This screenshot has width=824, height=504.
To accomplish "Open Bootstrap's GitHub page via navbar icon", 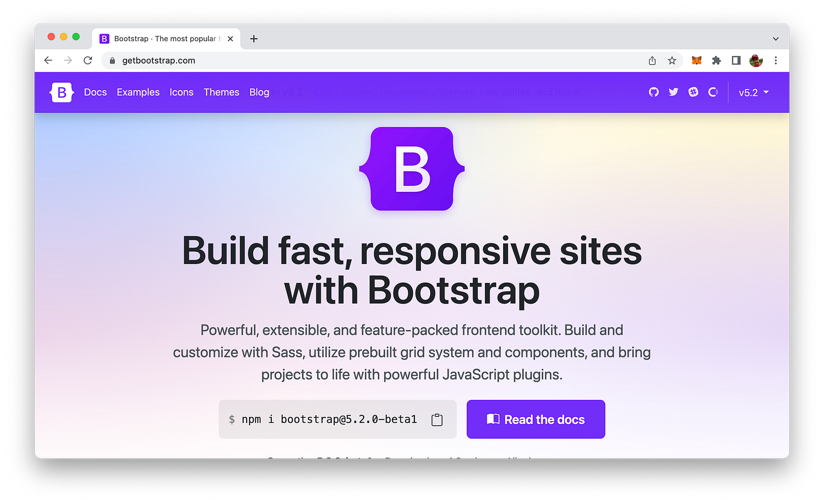I will tap(653, 92).
